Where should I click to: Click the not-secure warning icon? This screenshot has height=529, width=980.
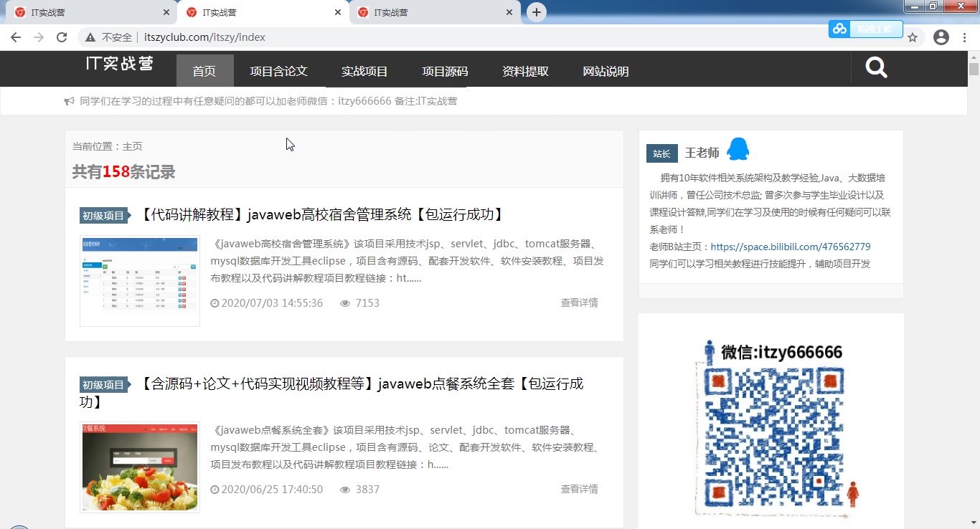coord(90,37)
